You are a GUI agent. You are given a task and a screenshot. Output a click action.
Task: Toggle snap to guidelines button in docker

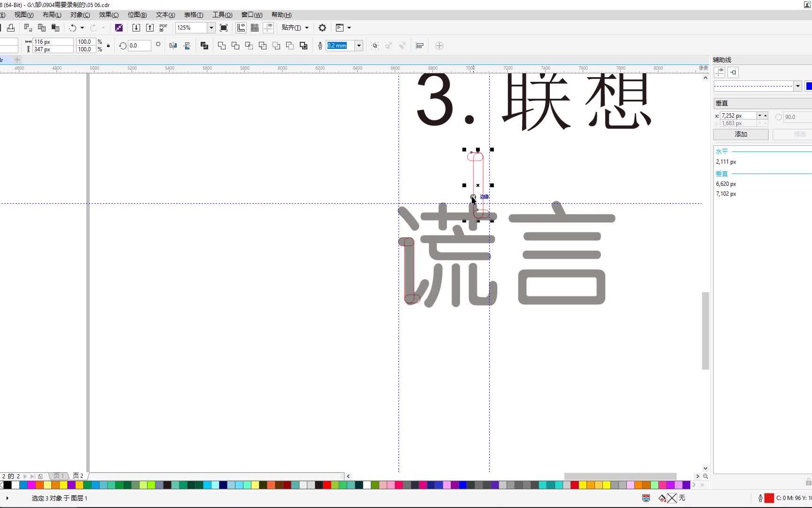pyautogui.click(x=733, y=72)
